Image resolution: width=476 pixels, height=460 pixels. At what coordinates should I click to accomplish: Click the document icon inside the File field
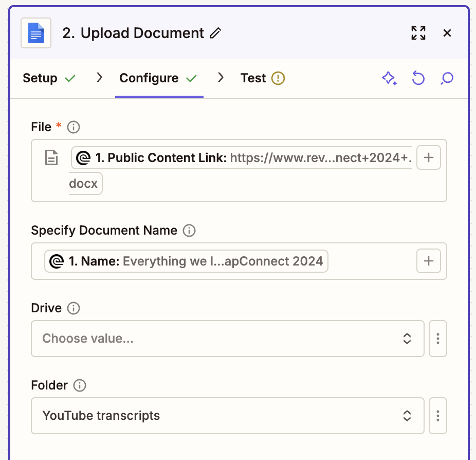(51, 157)
